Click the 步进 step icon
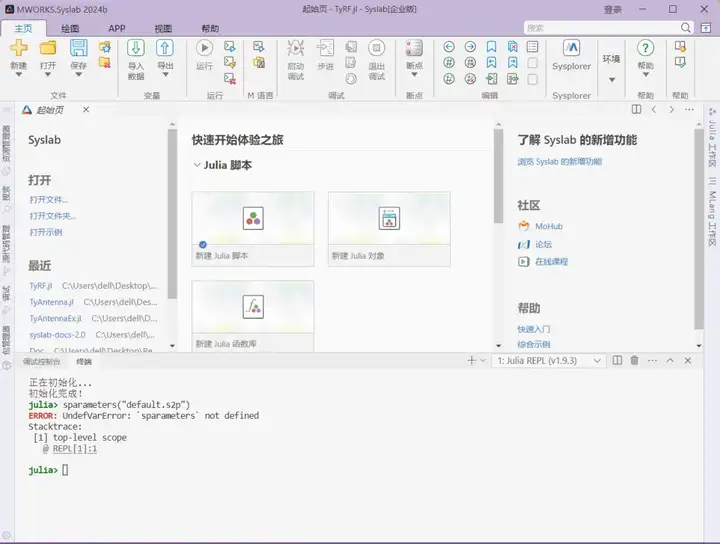 (326, 48)
